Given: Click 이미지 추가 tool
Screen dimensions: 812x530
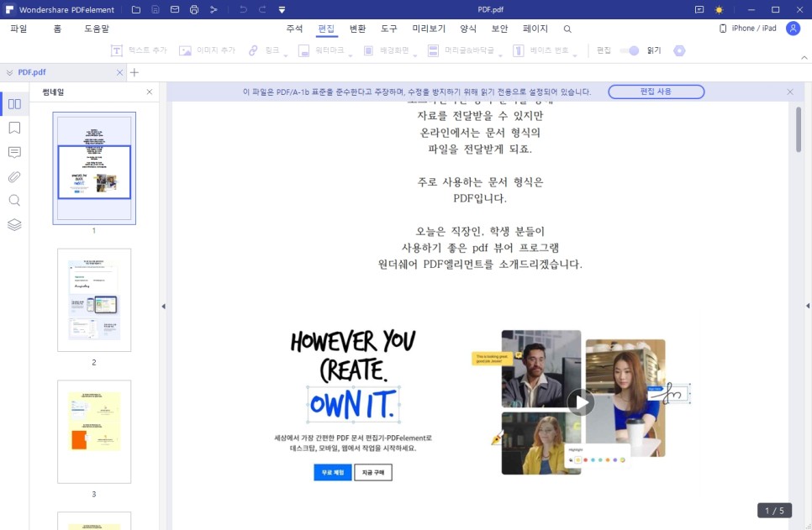Looking at the screenshot, I should coord(207,50).
